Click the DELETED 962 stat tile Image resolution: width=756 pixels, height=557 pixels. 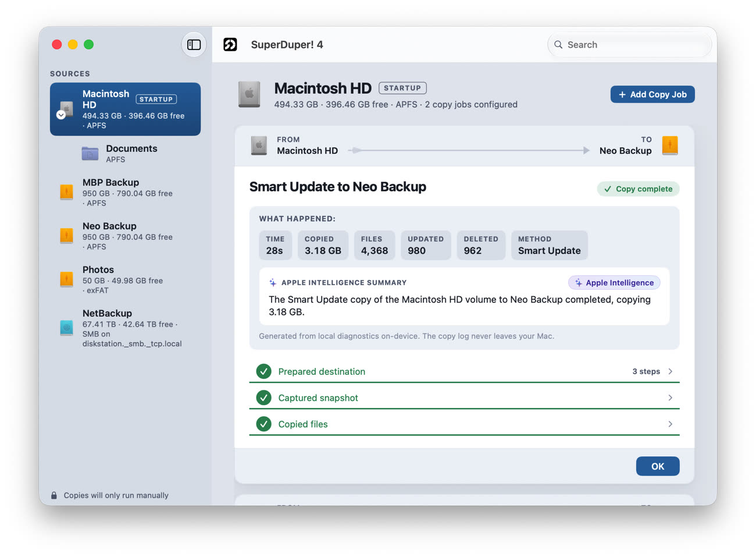(x=481, y=245)
